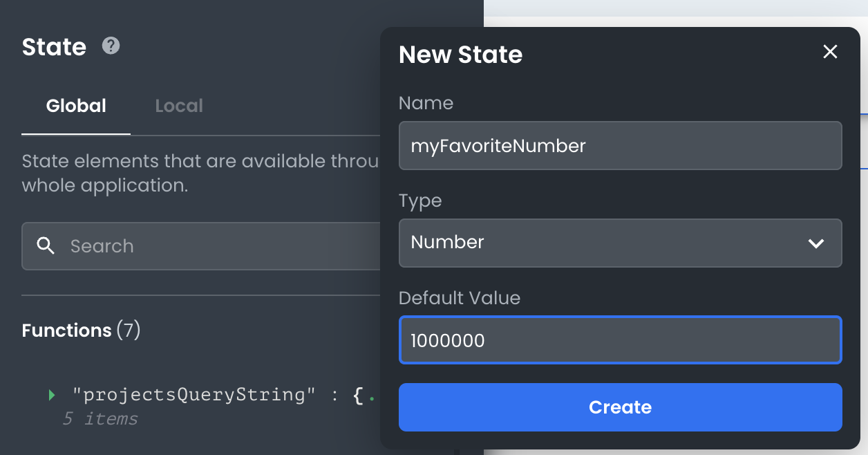Click the help icon beside State heading
This screenshot has height=455, width=868.
coord(111,46)
